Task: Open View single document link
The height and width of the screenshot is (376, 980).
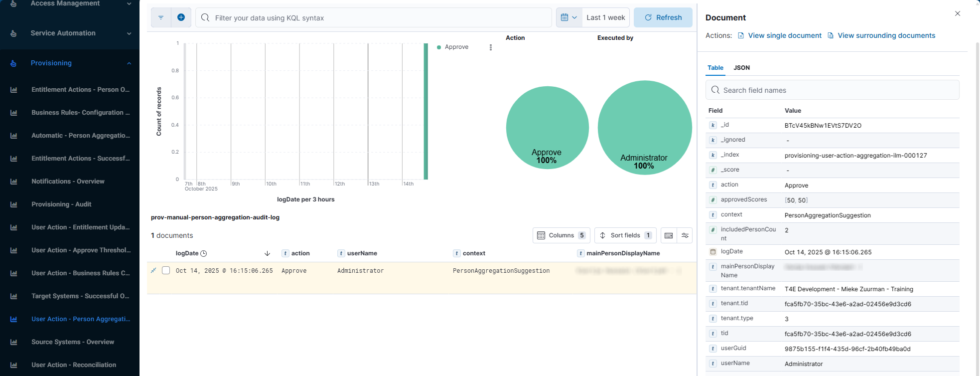Action: coord(780,35)
